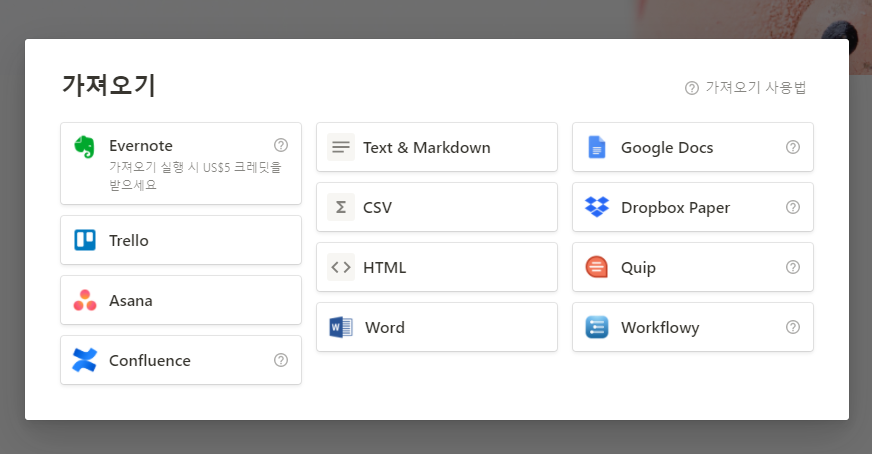Open help for Confluence import

click(x=281, y=360)
